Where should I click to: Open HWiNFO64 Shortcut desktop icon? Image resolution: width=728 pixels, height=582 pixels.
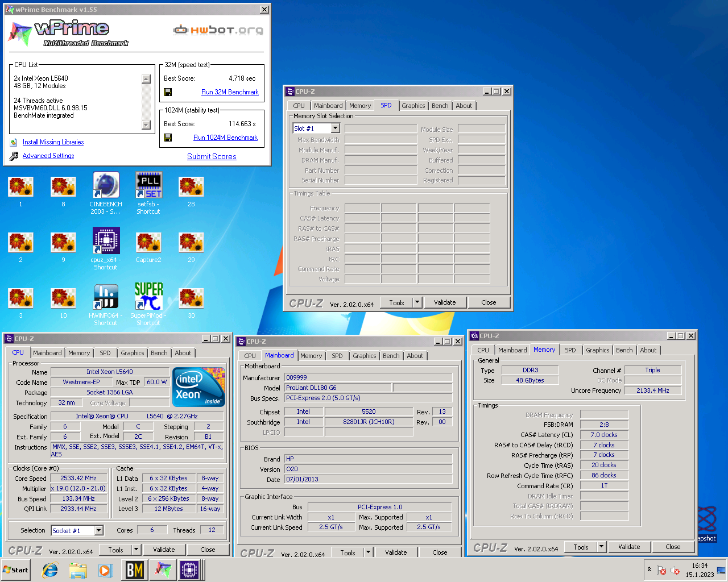point(106,305)
